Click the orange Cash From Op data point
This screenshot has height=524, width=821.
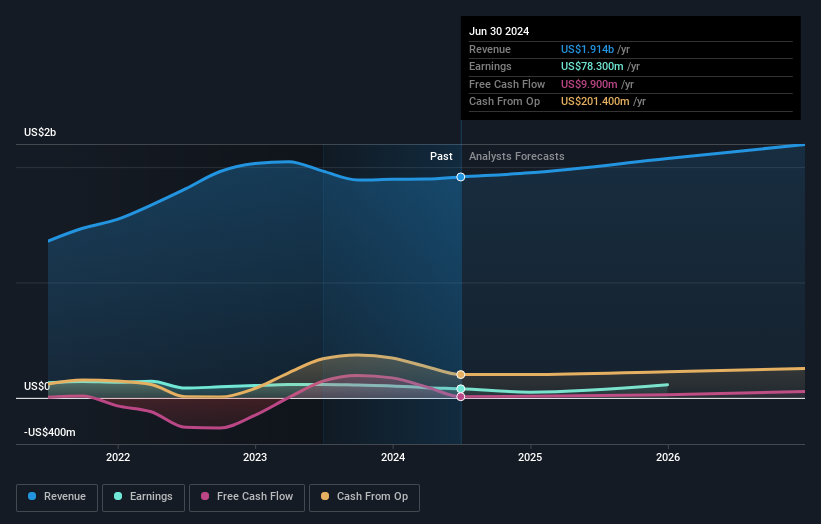tap(461, 375)
